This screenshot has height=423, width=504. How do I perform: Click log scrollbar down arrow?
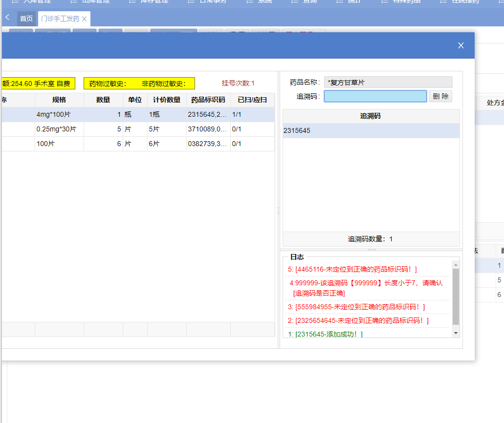pyautogui.click(x=456, y=334)
